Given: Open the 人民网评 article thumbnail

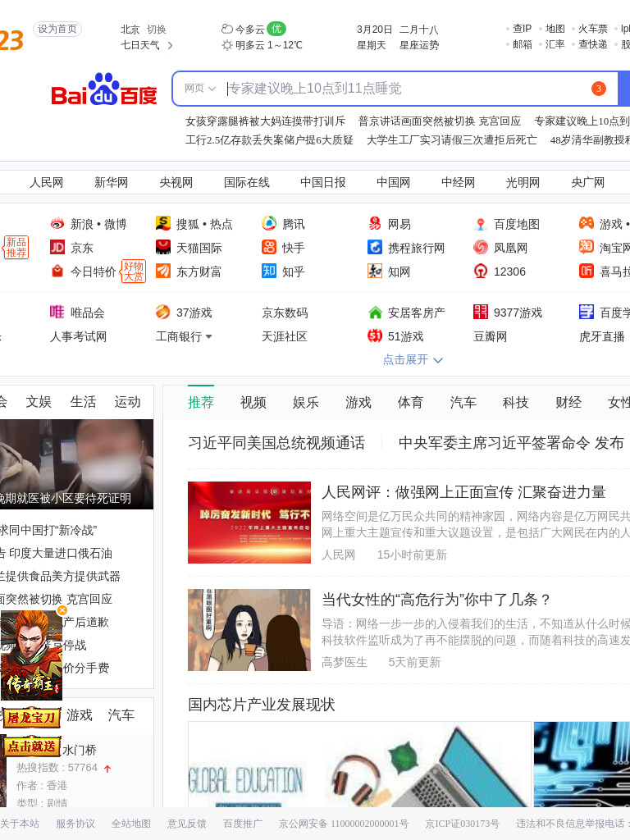Looking at the screenshot, I should pyautogui.click(x=249, y=523).
